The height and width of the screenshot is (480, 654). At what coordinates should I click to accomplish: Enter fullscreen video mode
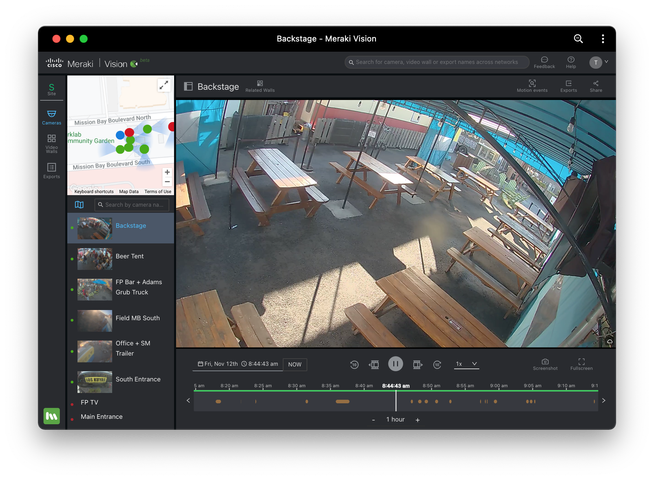point(581,364)
